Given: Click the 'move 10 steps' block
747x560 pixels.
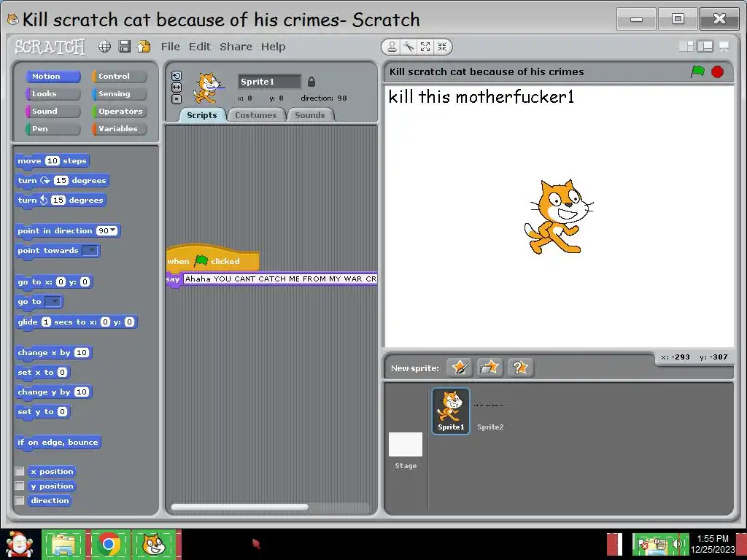Looking at the screenshot, I should pyautogui.click(x=52, y=161).
